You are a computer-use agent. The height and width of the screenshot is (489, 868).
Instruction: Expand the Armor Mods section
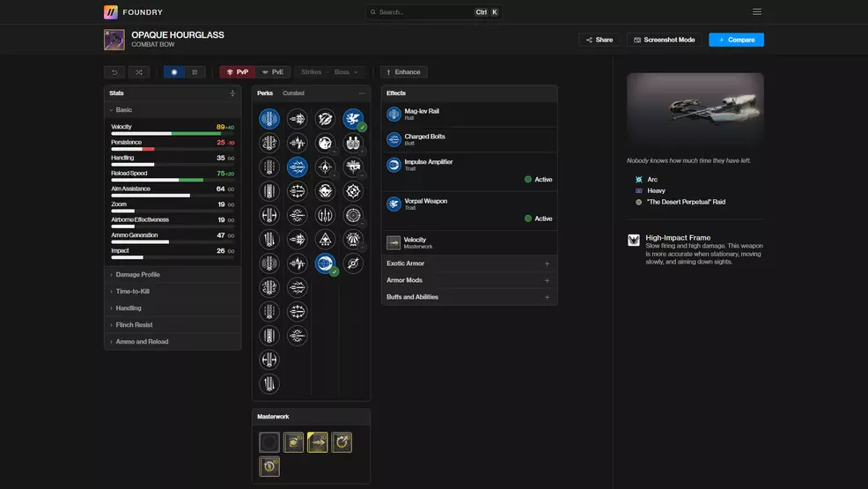[x=469, y=280]
